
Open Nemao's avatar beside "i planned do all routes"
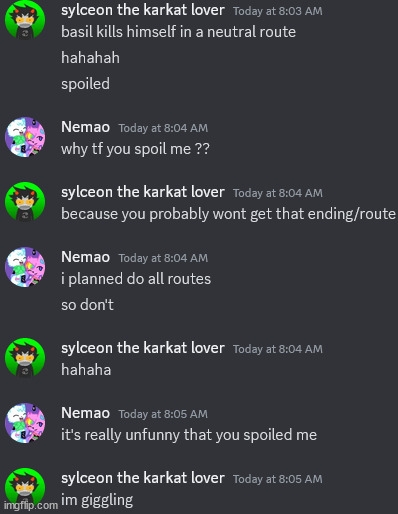(x=25, y=267)
